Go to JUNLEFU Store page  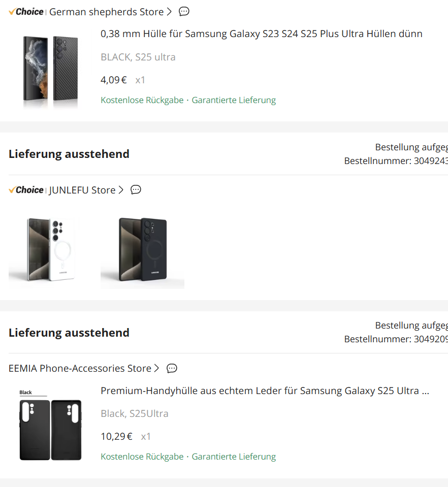[82, 190]
